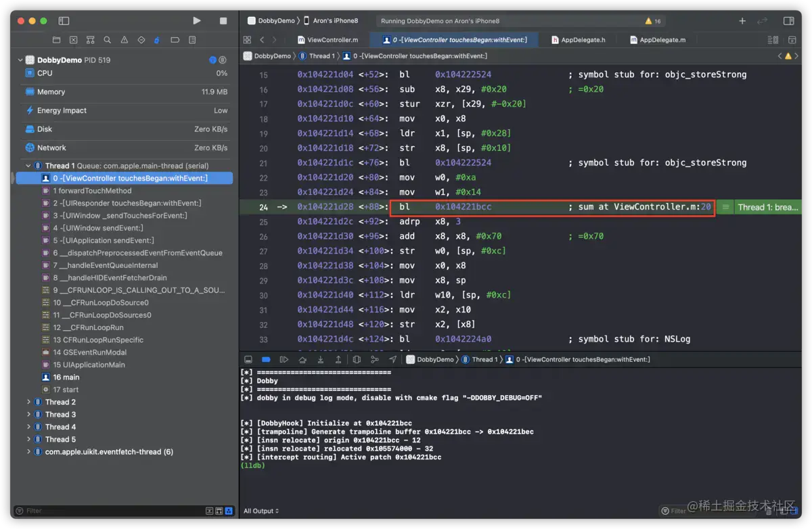Click Simulate Location arrow icon
This screenshot has height=529, width=812.
click(x=392, y=360)
